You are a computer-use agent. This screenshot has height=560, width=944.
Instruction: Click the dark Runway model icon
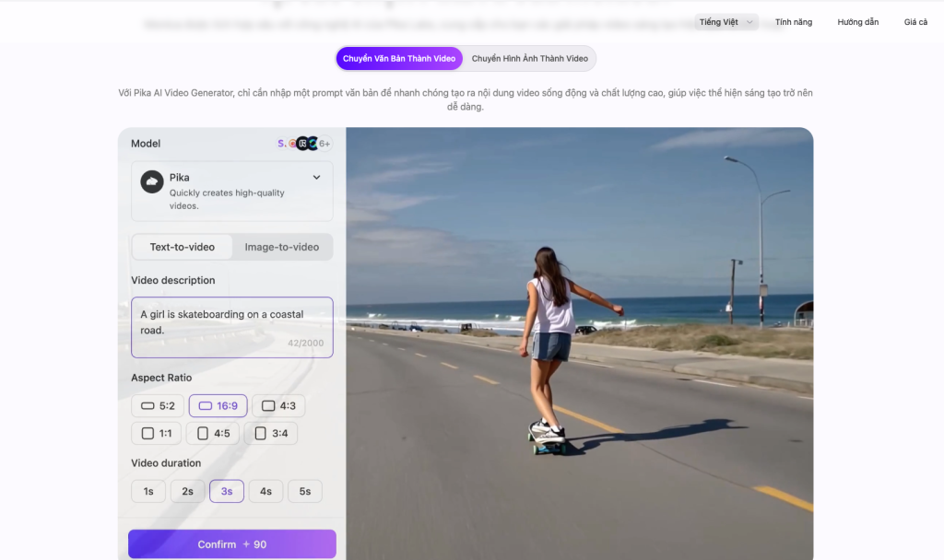click(x=302, y=144)
